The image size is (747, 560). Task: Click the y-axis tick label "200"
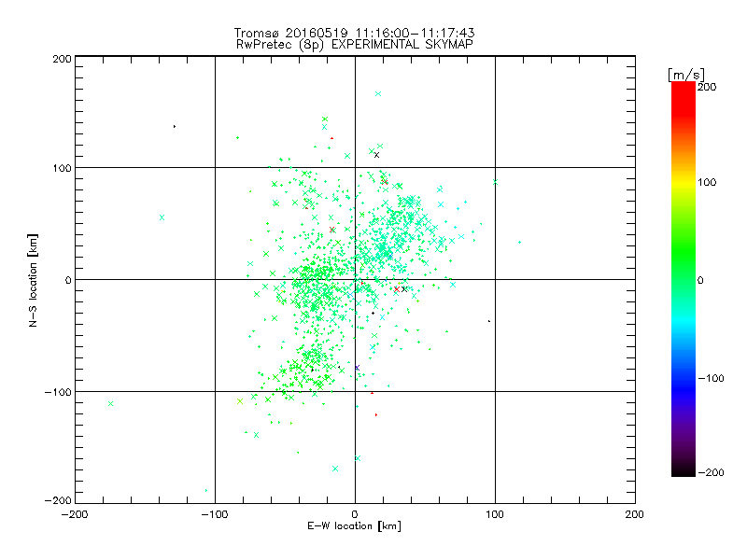pyautogui.click(x=63, y=59)
